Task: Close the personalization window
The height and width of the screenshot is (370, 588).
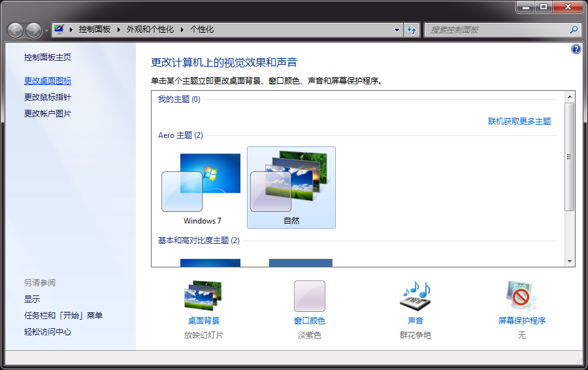Action: coord(568,7)
